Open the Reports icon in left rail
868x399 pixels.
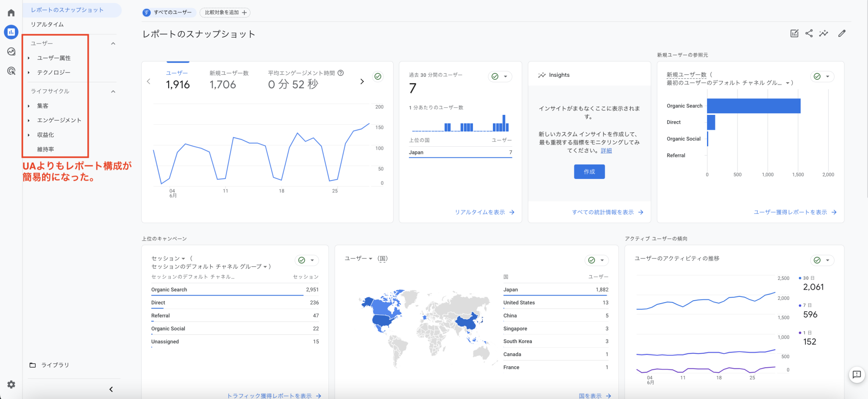(11, 32)
